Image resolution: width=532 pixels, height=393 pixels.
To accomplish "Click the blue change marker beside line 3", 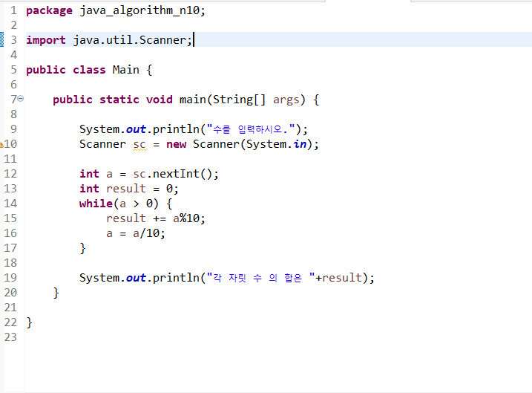I will 1,39.
